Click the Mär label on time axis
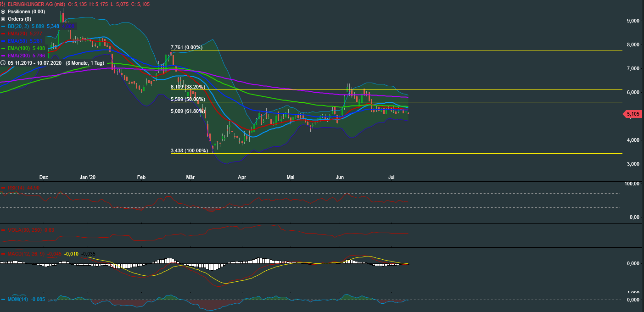This screenshot has width=644, height=312. tap(191, 177)
